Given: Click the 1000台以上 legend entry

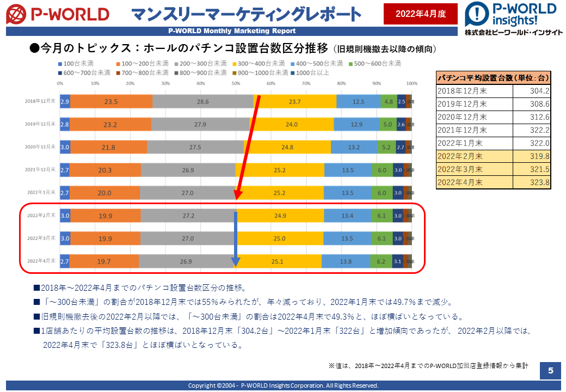Looking at the screenshot, I should point(310,73).
